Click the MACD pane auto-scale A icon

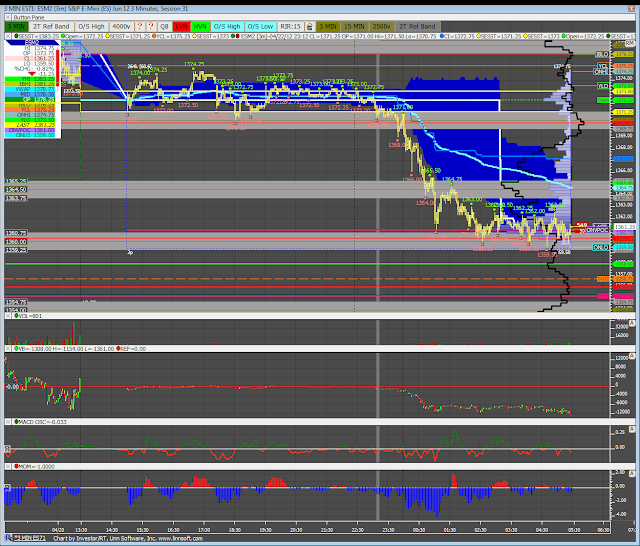(632, 429)
